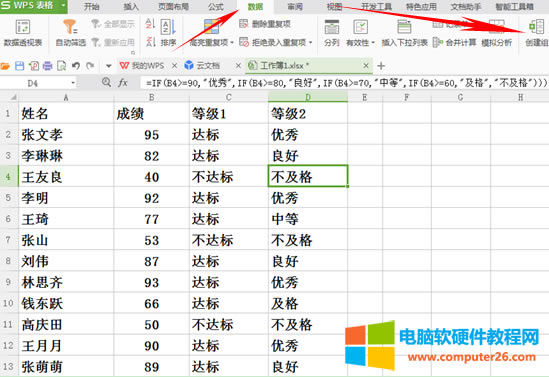Open the sort group dialog launcher
Image resolution: width=549 pixels, height=377 pixels.
133,53
